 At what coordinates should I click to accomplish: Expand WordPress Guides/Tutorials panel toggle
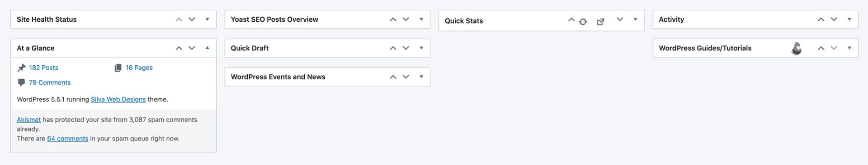849,48
